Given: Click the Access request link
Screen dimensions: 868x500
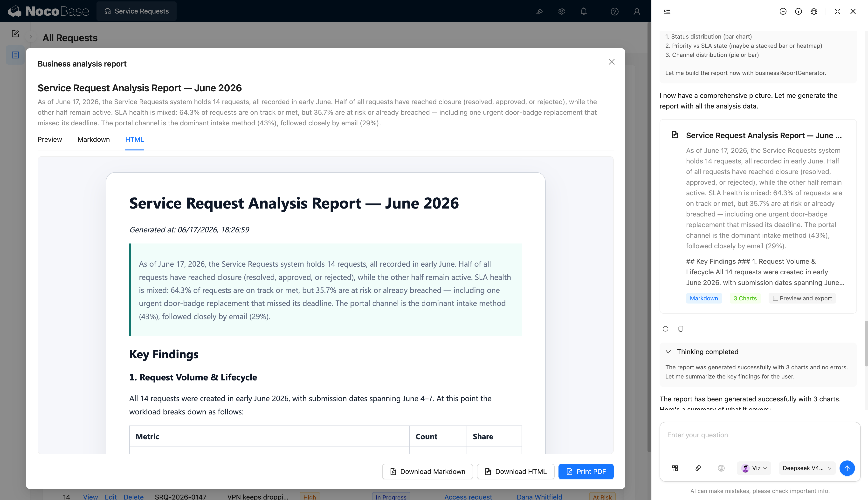Looking at the screenshot, I should pyautogui.click(x=468, y=497).
